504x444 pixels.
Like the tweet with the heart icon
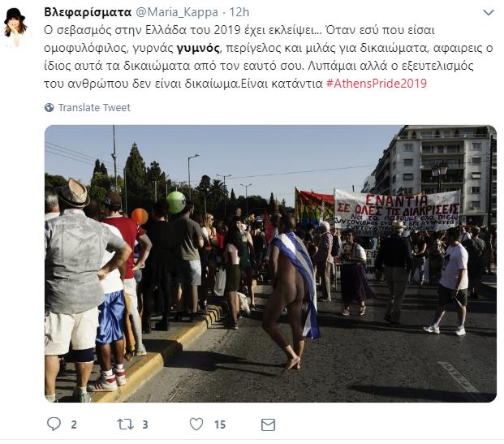click(196, 424)
